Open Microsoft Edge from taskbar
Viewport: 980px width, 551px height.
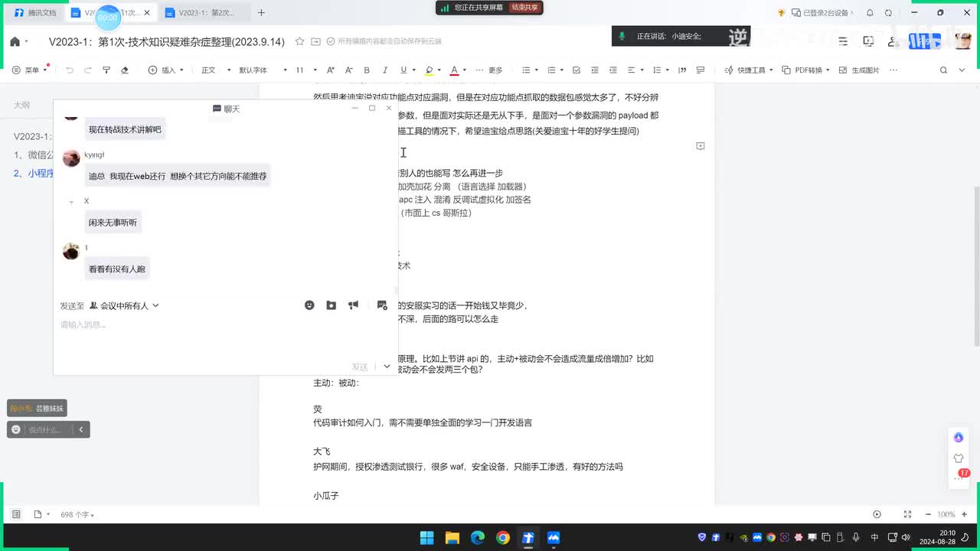tap(477, 537)
